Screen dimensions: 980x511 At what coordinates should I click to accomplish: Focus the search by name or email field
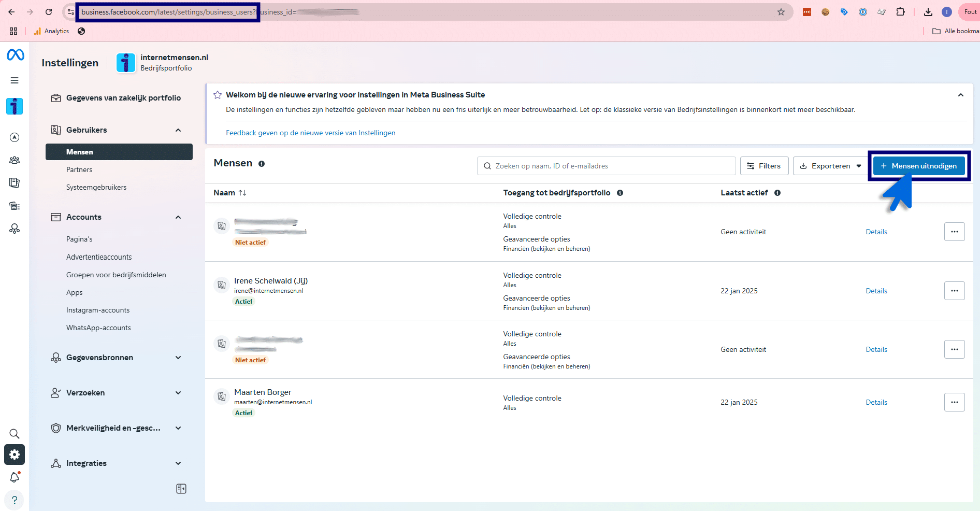click(x=606, y=166)
